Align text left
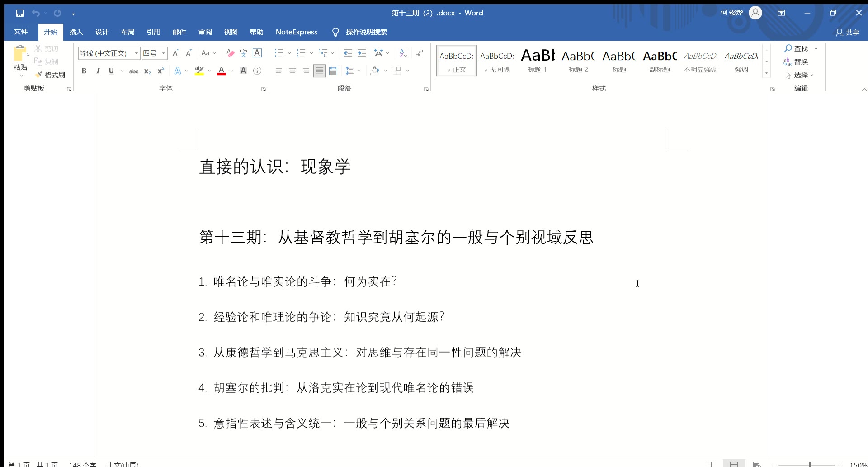Screen dimensions: 868x467 coord(279,71)
